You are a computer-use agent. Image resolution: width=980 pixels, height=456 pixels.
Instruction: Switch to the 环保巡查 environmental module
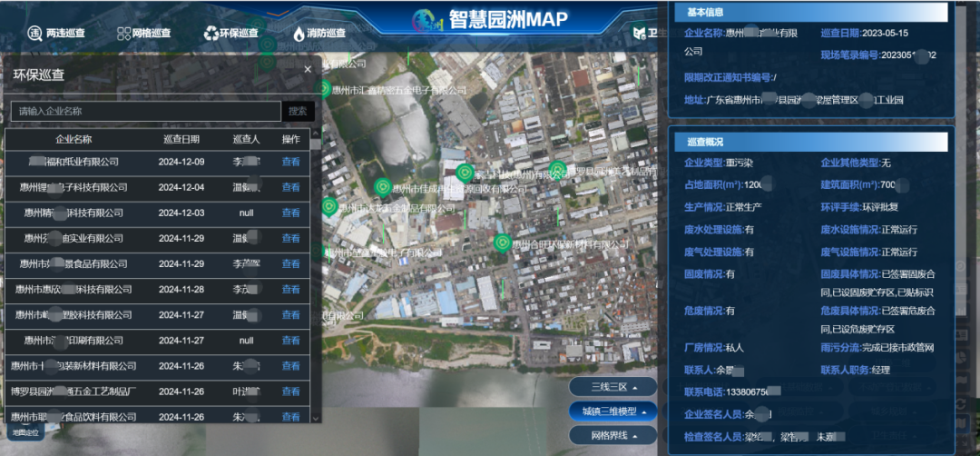pos(230,33)
